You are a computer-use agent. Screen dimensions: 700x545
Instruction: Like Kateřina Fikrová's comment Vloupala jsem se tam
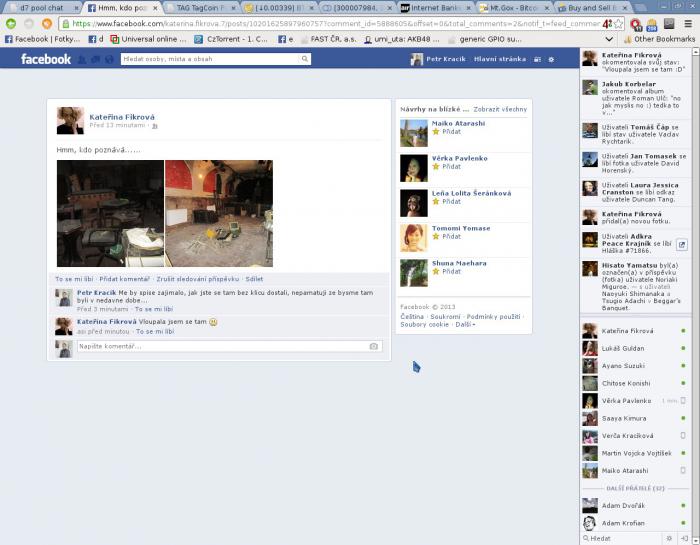(155, 332)
